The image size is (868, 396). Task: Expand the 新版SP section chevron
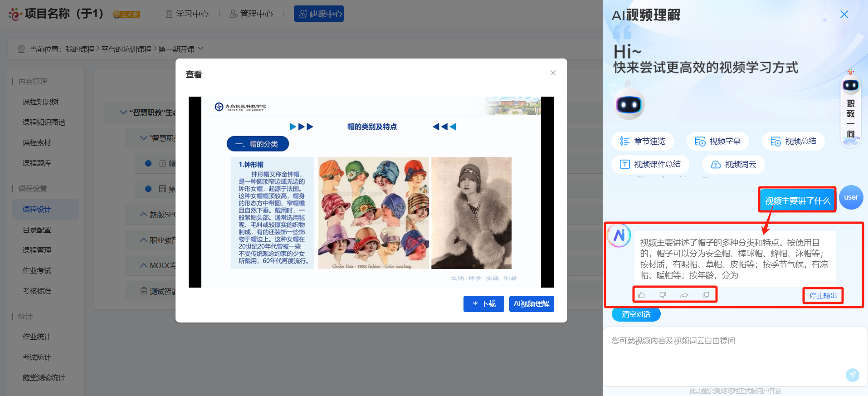click(x=144, y=214)
